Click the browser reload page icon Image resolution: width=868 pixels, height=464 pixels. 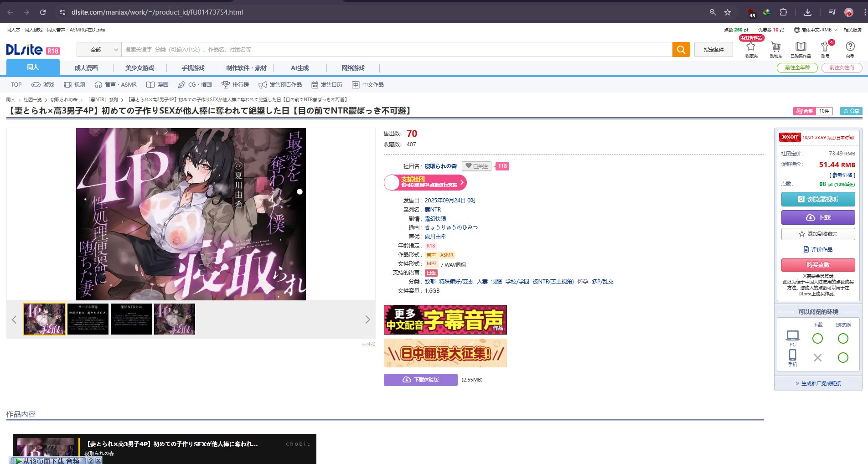[x=43, y=12]
